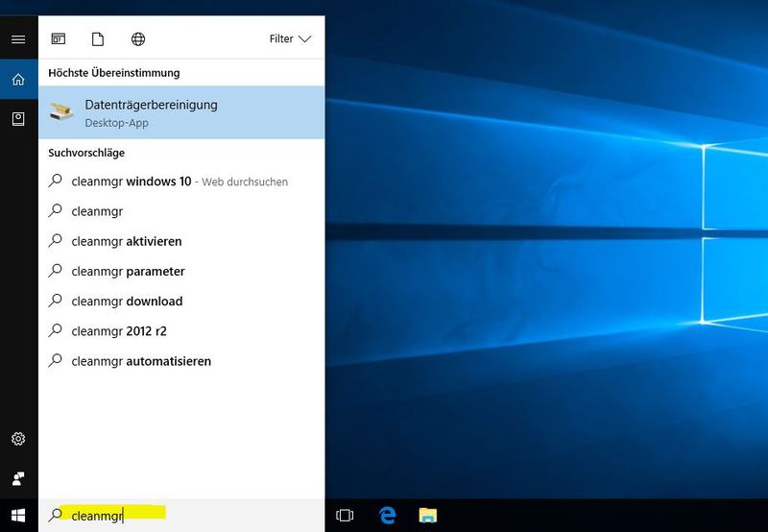768x532 pixels.
Task: Click the Feedback icon in the sidebar
Action: tap(18, 478)
